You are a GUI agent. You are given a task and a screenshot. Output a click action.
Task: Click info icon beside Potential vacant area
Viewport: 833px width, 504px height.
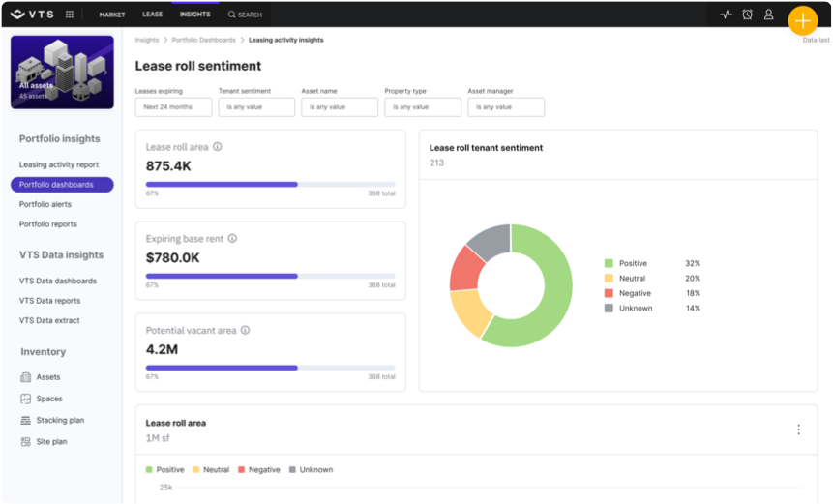tap(245, 330)
